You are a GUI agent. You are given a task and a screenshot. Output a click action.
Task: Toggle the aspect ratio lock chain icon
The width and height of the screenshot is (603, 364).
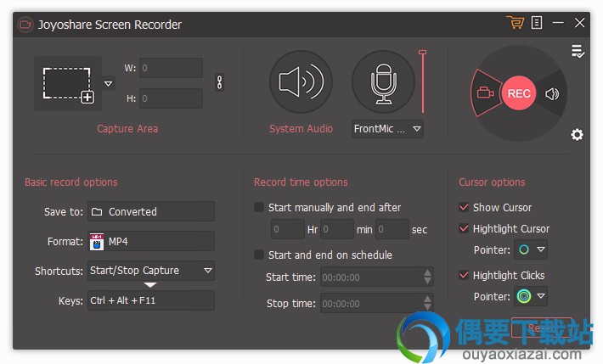click(x=219, y=81)
